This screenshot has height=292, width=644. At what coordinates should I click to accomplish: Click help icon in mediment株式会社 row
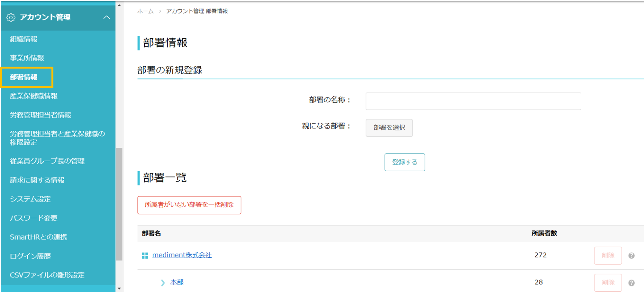point(631,256)
